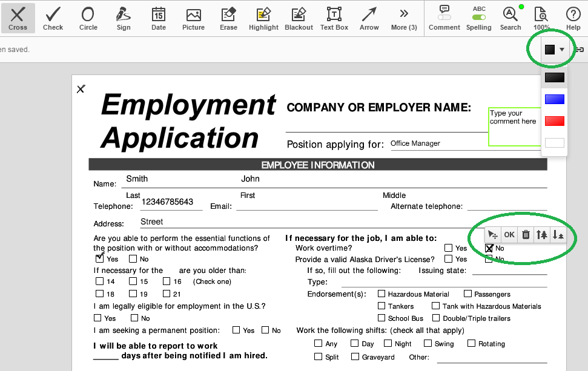The width and height of the screenshot is (588, 371).
Task: Insert a date with the Date tool
Action: coord(159,18)
